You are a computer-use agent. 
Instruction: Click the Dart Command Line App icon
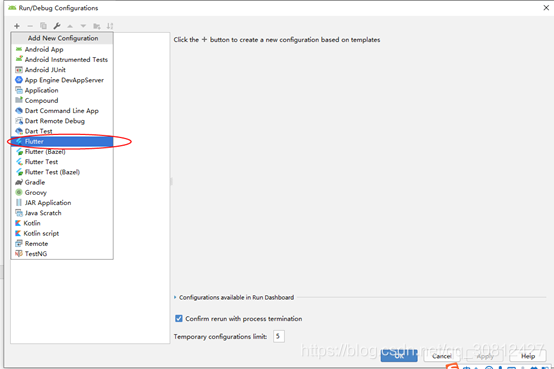pos(19,111)
